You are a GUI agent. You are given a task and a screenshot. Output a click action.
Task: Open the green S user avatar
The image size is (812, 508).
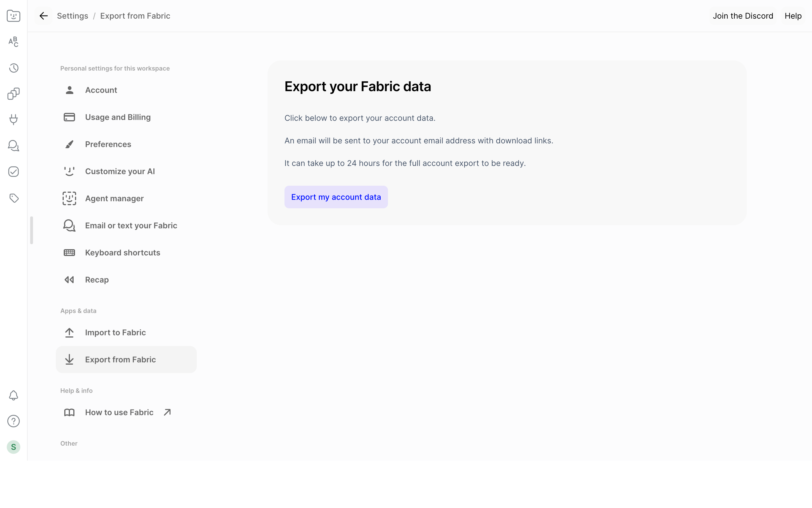click(14, 447)
